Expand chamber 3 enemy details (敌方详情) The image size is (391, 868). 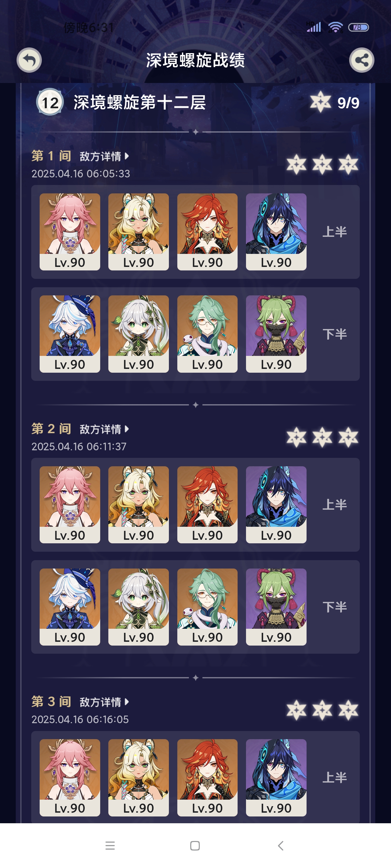[x=104, y=702]
